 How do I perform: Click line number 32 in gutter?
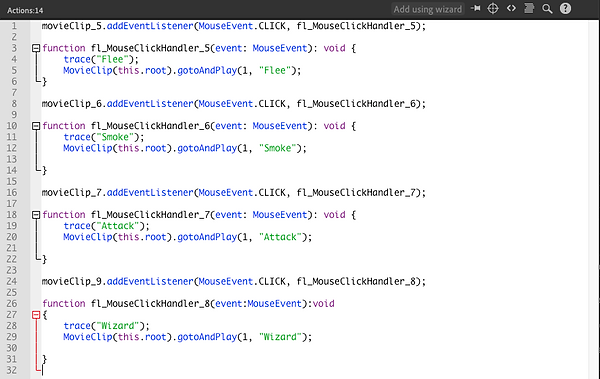[12, 370]
